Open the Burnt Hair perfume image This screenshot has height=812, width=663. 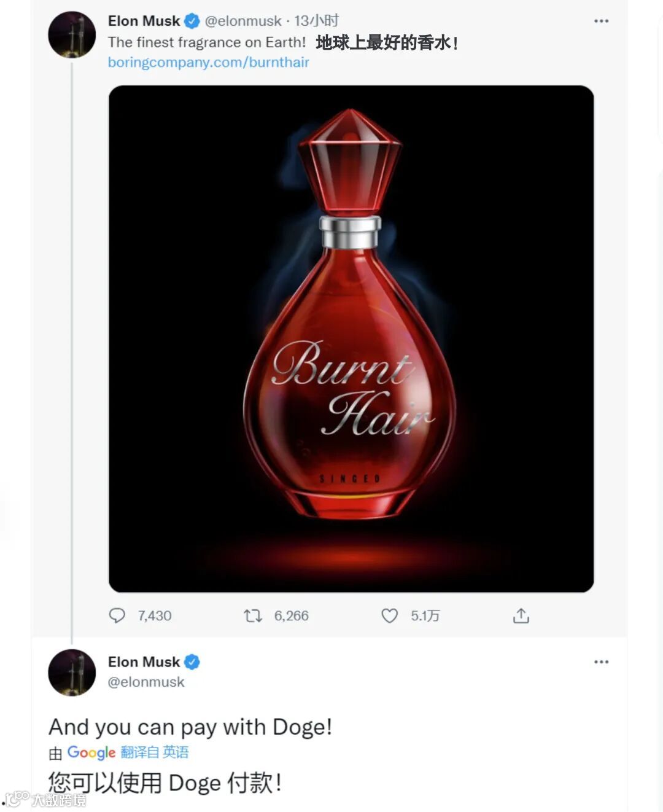(x=351, y=338)
